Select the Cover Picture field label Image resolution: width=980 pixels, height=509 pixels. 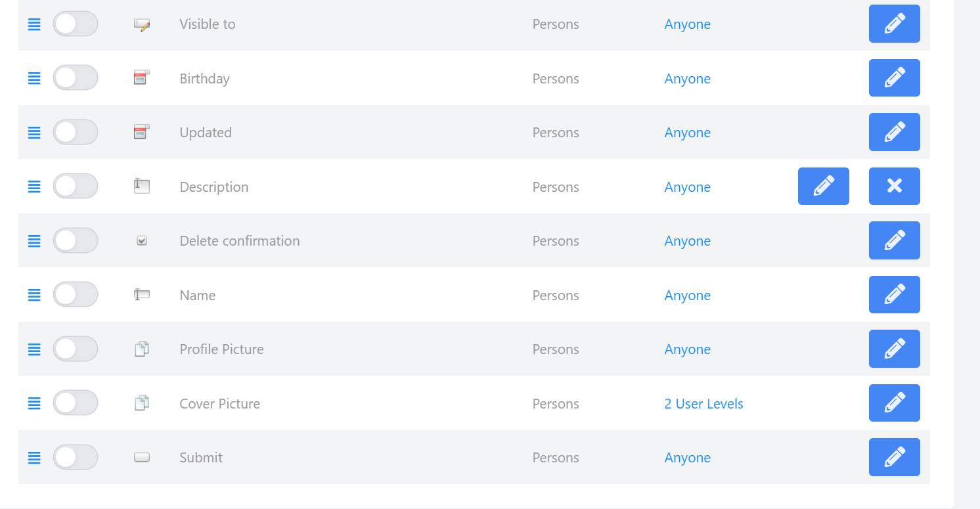pos(219,403)
